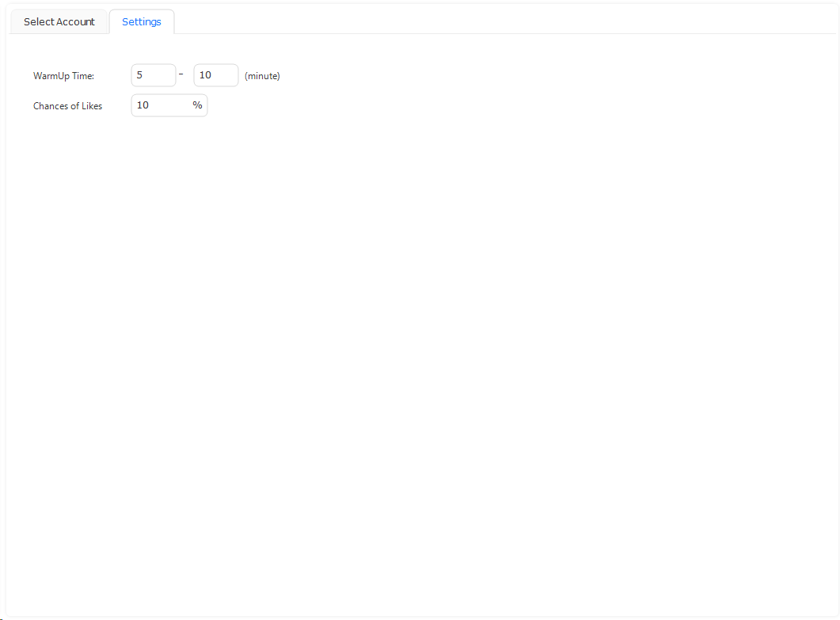Click the Chances of Likes input box
The width and height of the screenshot is (840, 620).
pos(162,105)
